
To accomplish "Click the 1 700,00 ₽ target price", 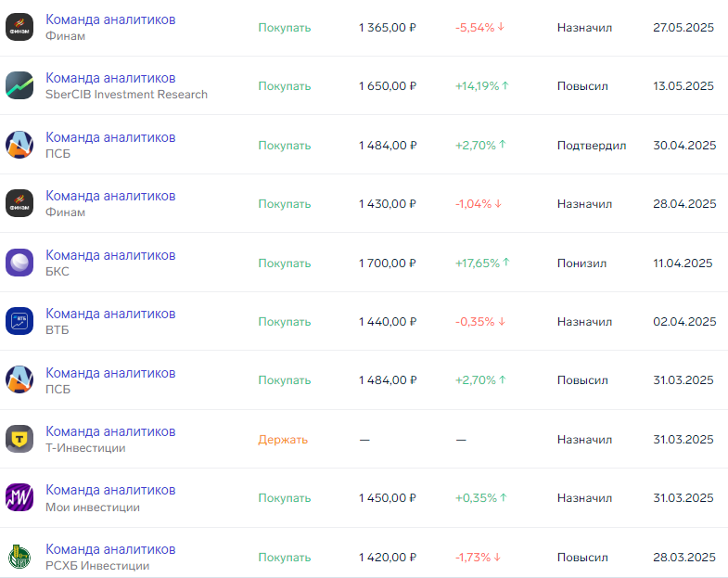I will click(x=388, y=263).
